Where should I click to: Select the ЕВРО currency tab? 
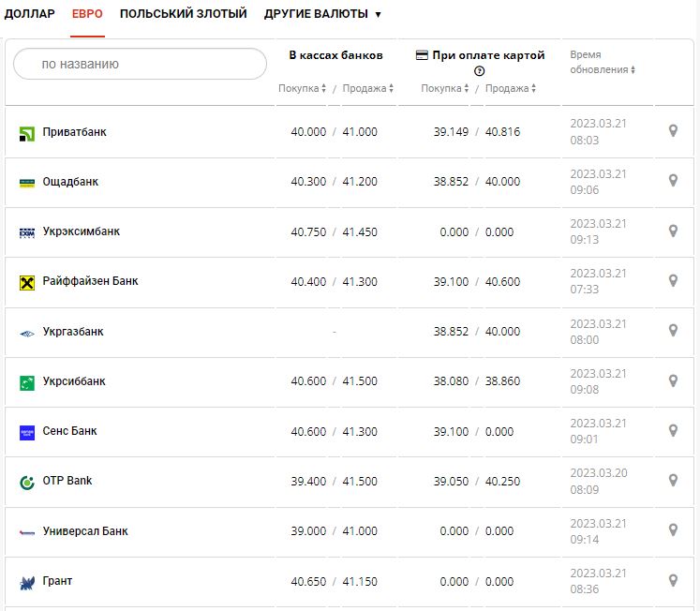tap(87, 14)
